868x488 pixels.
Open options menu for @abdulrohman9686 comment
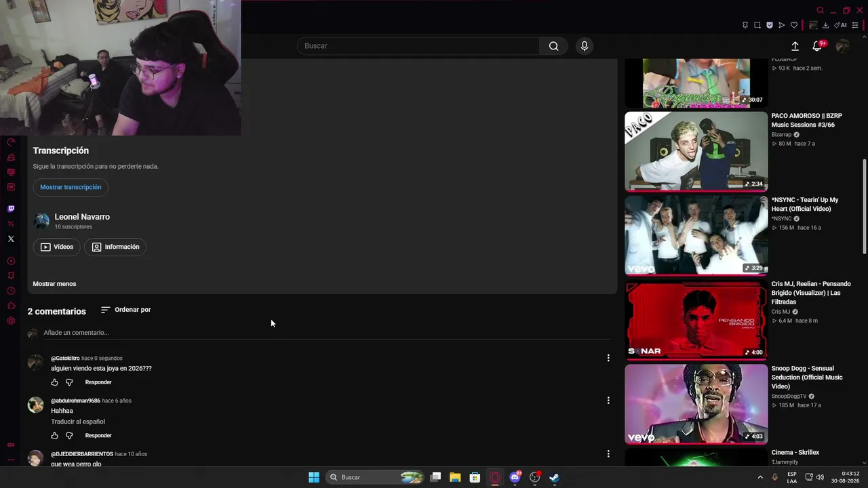coord(608,401)
